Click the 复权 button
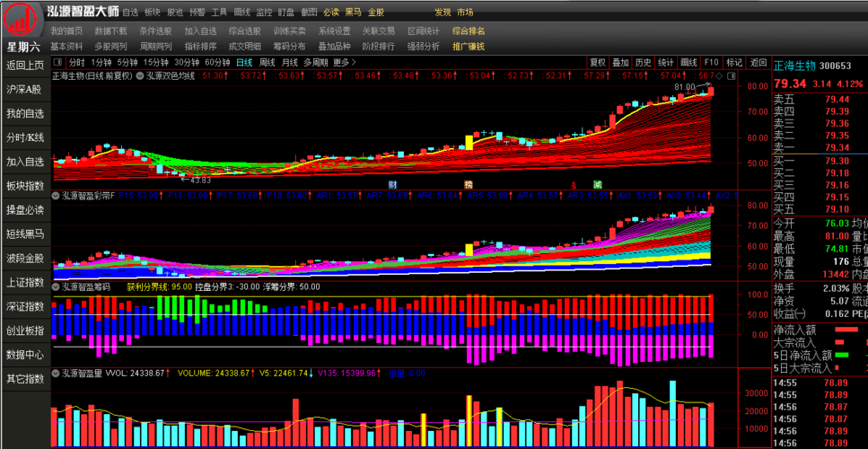 click(597, 62)
